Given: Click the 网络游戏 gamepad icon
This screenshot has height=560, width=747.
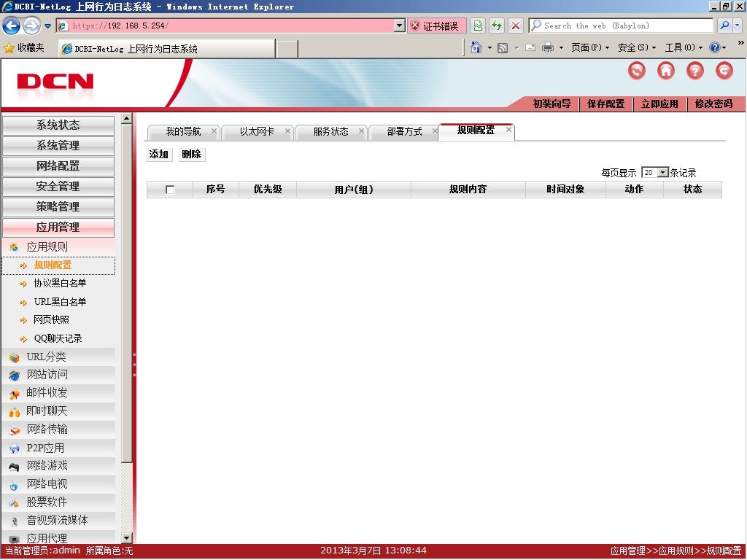Looking at the screenshot, I should [14, 466].
